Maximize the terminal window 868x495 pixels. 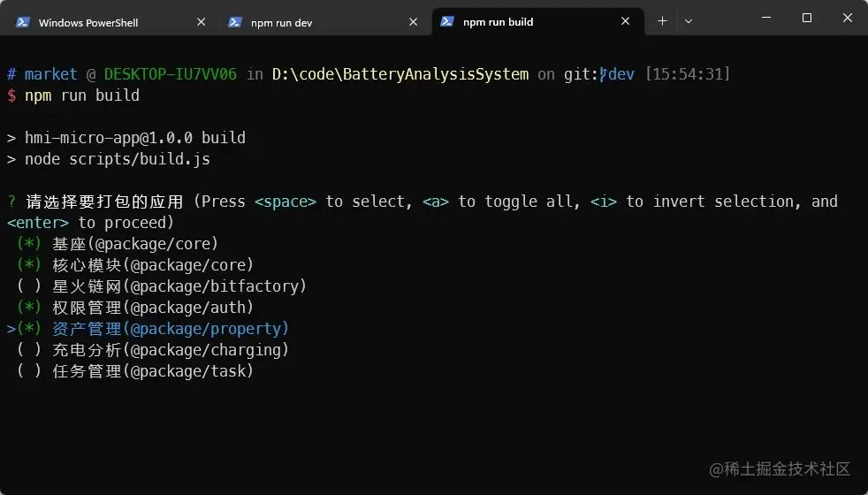coord(806,18)
